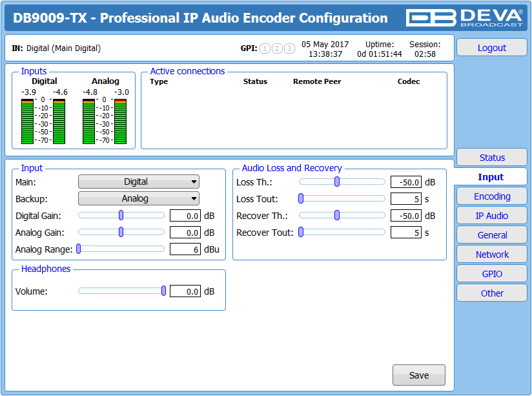The width and height of the screenshot is (532, 396).
Task: Click the Headphones Volume slider handle
Action: point(163,291)
